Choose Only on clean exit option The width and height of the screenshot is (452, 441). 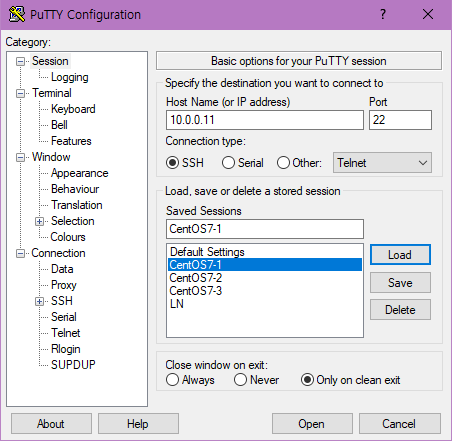pos(307,380)
